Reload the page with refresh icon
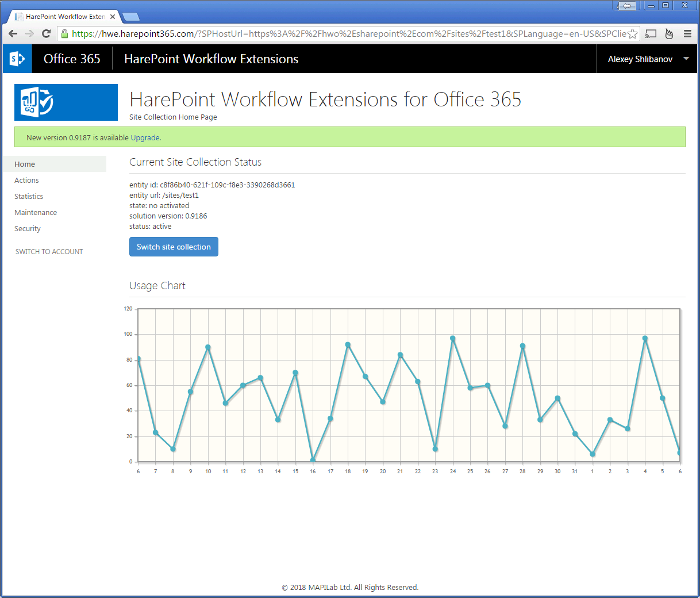 pos(47,33)
